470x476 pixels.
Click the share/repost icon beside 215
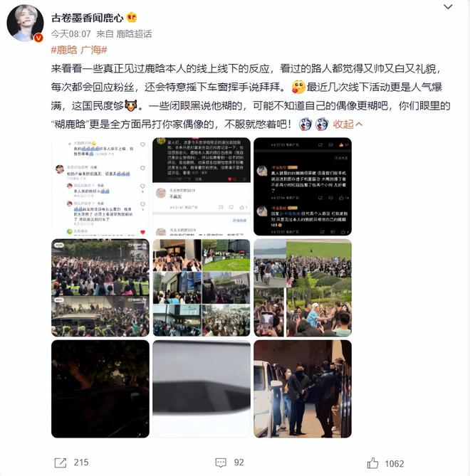[60, 462]
